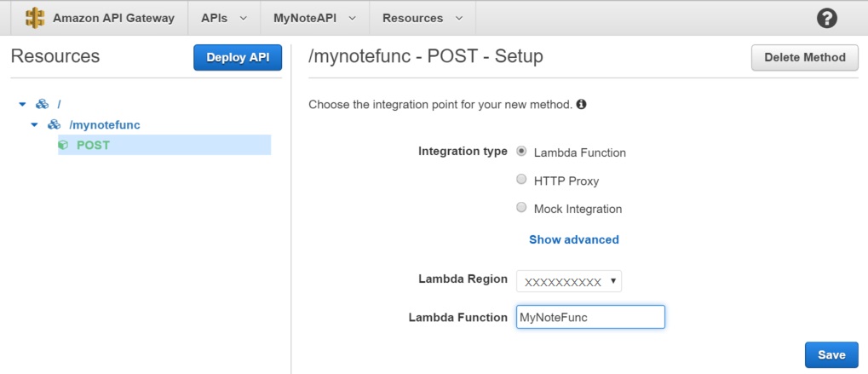Screen dimensions: 868x374
Task: Select the /mynotefunc resource in tree
Action: point(105,125)
